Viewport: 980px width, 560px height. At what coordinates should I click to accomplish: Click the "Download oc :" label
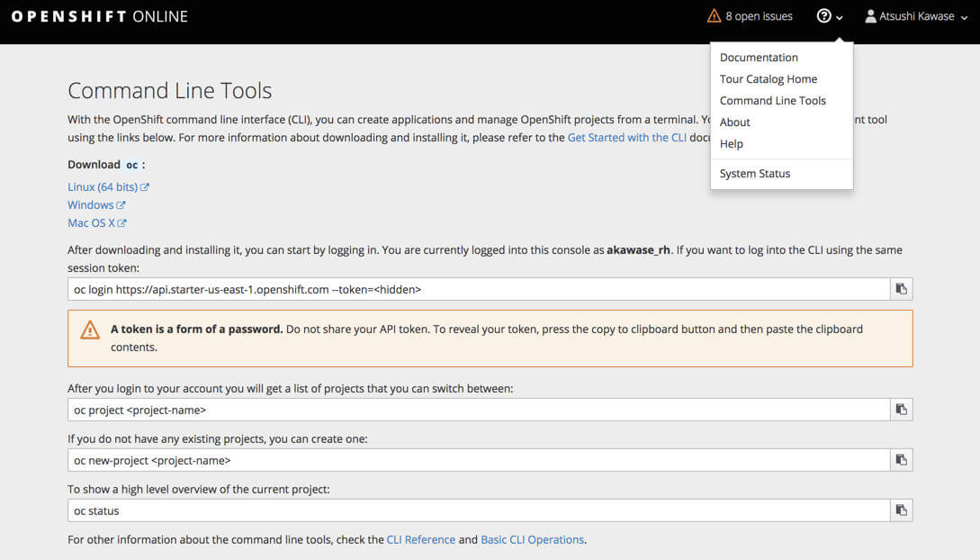(x=106, y=165)
